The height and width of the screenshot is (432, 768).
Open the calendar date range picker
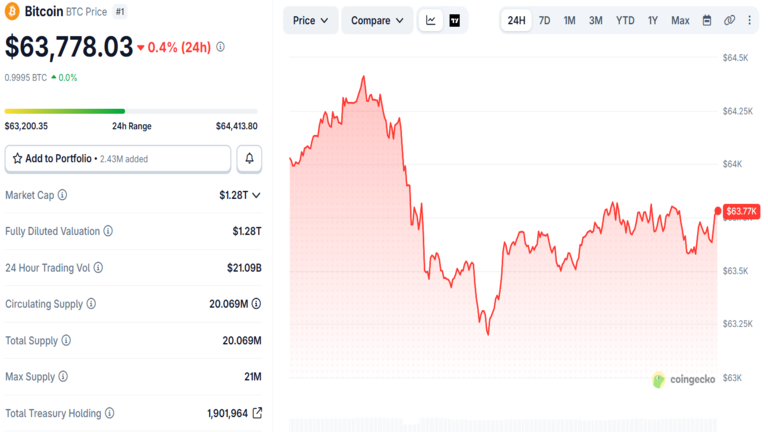point(707,20)
